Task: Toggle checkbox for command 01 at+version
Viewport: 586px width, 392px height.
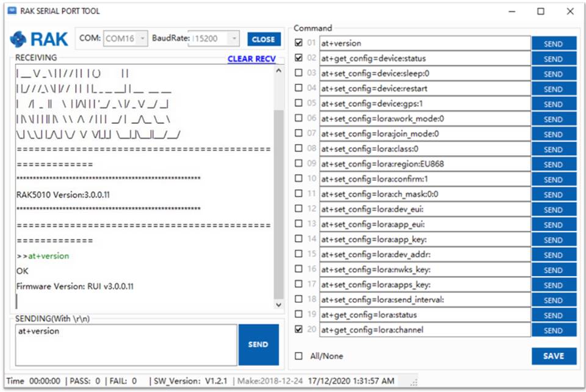Action: point(298,43)
